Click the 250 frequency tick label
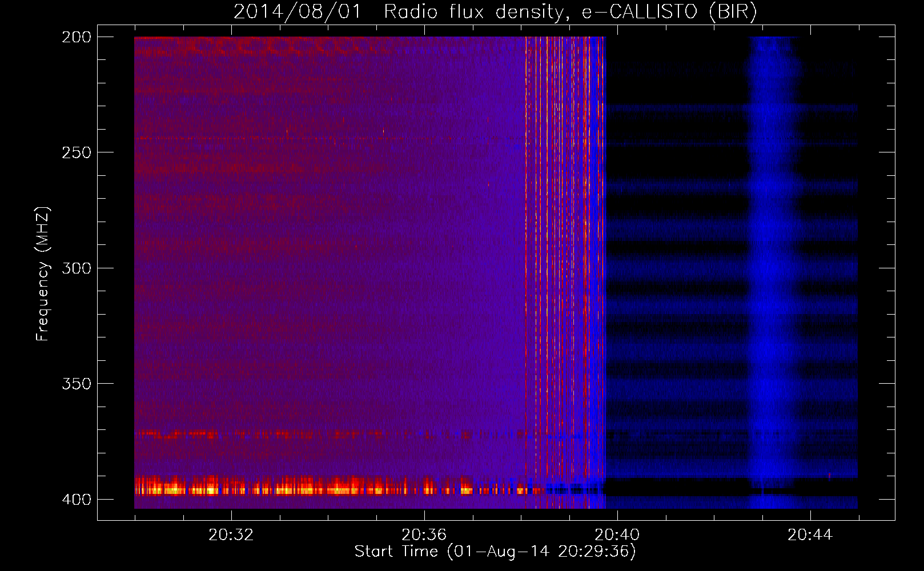 [x=77, y=152]
